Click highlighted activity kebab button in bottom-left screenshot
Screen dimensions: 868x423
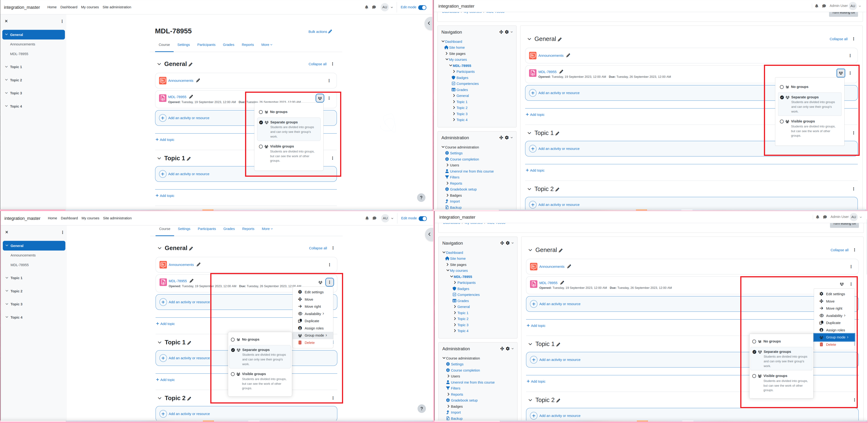click(x=329, y=282)
